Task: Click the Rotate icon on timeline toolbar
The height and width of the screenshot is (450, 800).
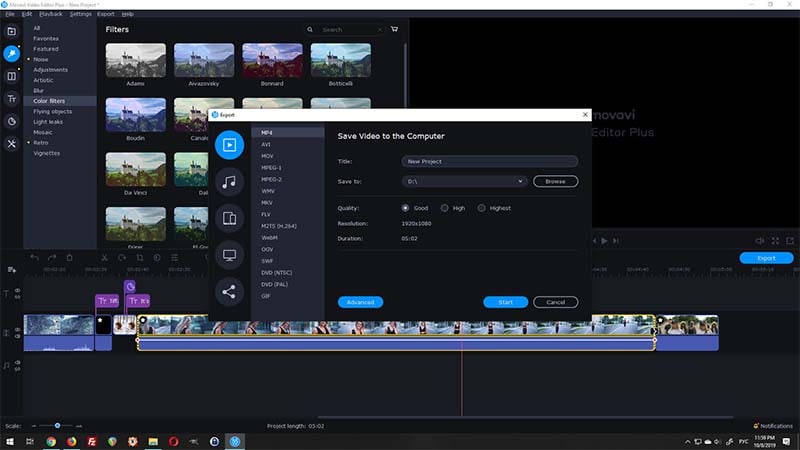Action: pyautogui.click(x=122, y=258)
